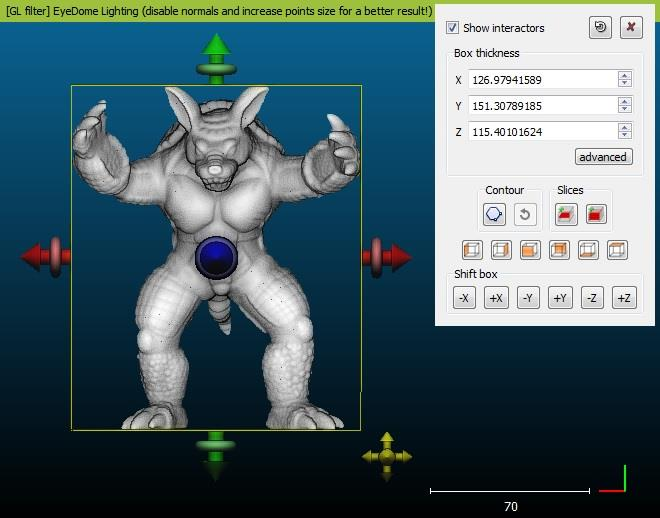The width and height of the screenshot is (660, 518).
Task: Click the extract contour polygon icon
Action: (493, 214)
